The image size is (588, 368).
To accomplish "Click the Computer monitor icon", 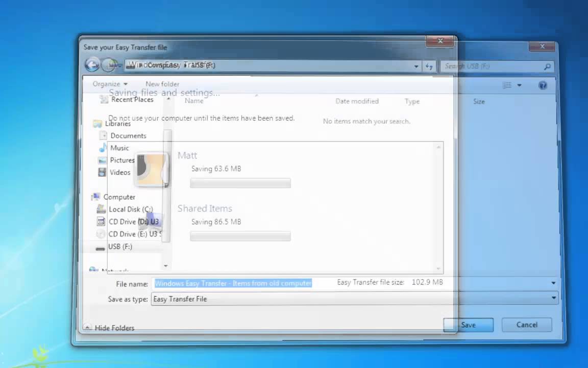I will click(x=95, y=197).
